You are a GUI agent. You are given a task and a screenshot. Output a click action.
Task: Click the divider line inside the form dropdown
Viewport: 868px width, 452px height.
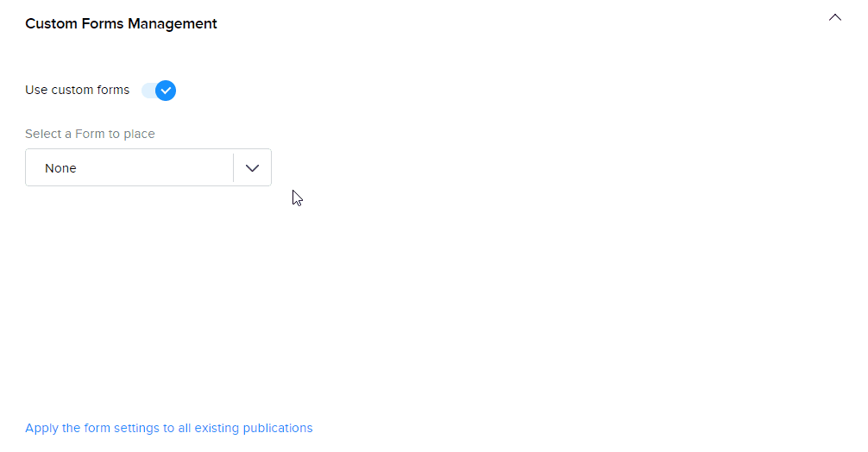(233, 168)
